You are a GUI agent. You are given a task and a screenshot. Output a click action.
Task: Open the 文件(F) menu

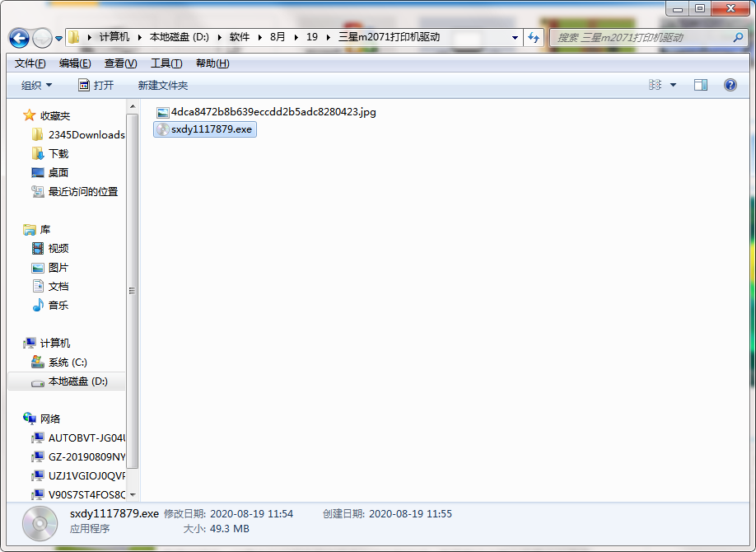point(30,63)
